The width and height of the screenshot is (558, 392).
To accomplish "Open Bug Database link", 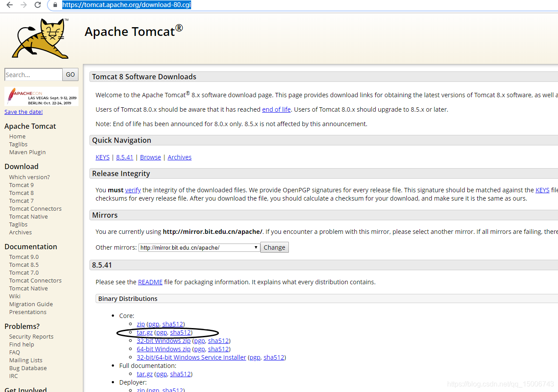I will 28,368.
